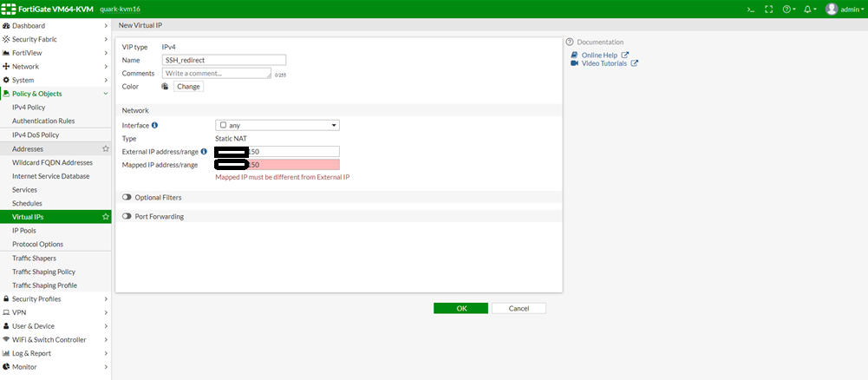Expand the VPN sidebar section
The height and width of the screenshot is (380, 868).
55,312
